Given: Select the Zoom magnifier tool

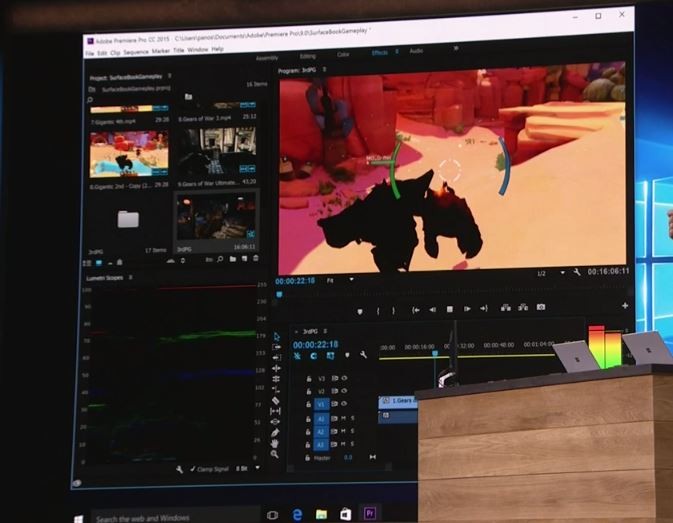Looking at the screenshot, I should [275, 454].
